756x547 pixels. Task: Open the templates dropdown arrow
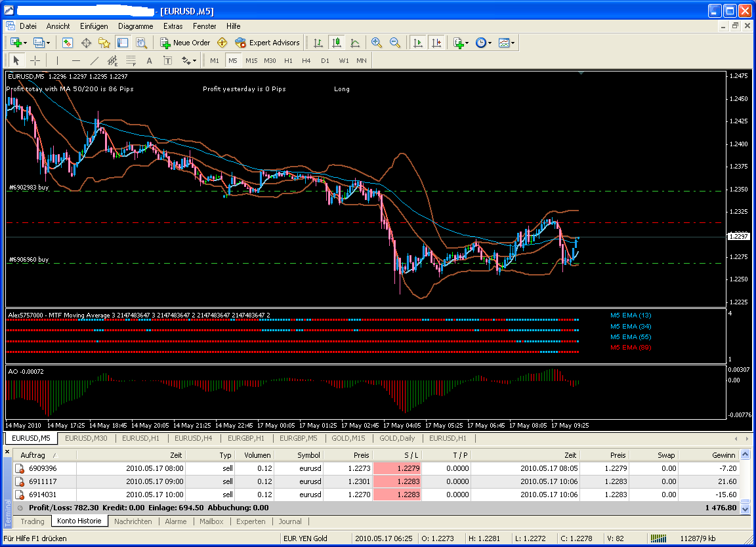(x=513, y=42)
